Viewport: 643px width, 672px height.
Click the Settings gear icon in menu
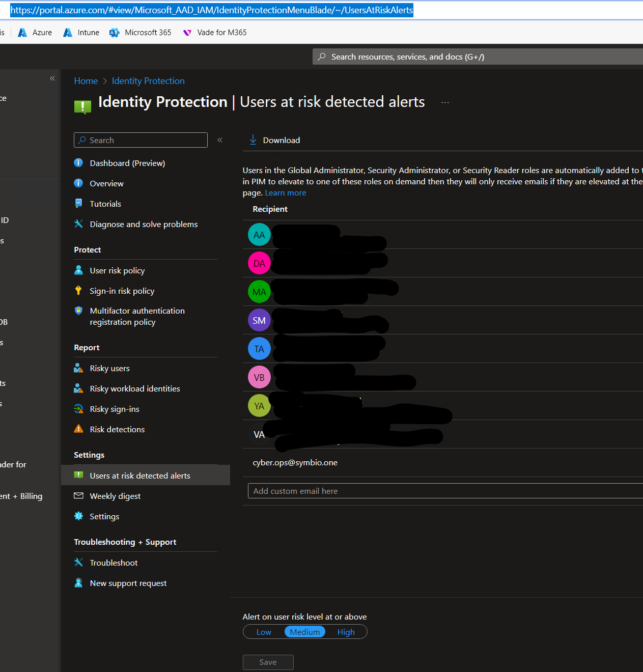(x=78, y=516)
